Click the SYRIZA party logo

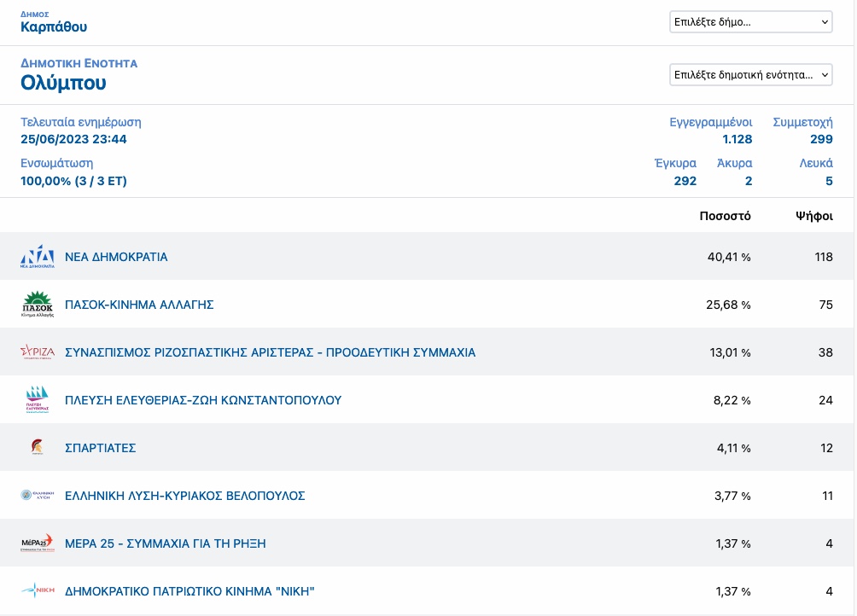38,352
